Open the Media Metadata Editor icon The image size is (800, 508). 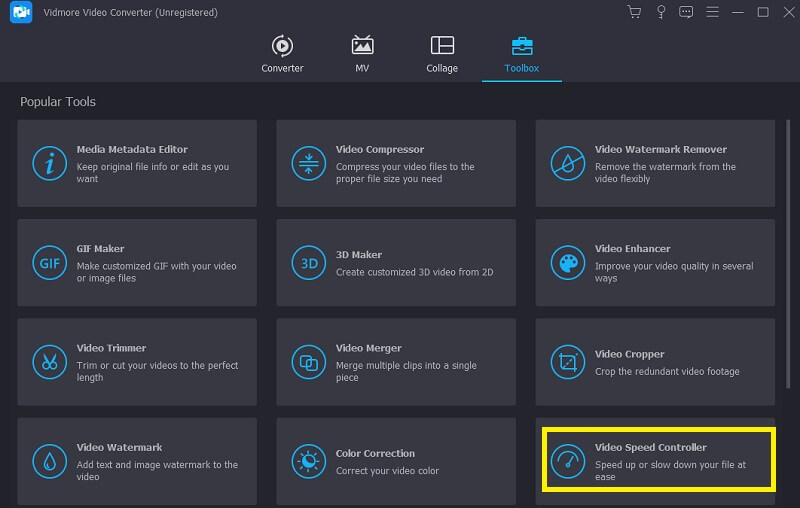pos(49,163)
